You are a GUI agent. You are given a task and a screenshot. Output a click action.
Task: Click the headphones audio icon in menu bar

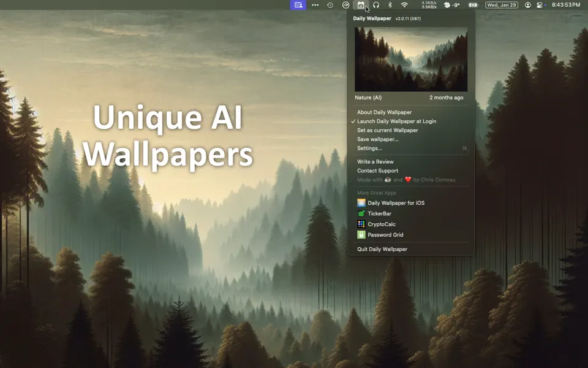coord(375,6)
